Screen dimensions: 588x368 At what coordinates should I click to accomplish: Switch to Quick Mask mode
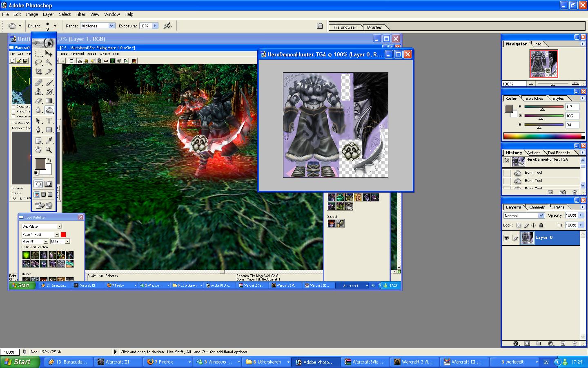pyautogui.click(x=49, y=184)
